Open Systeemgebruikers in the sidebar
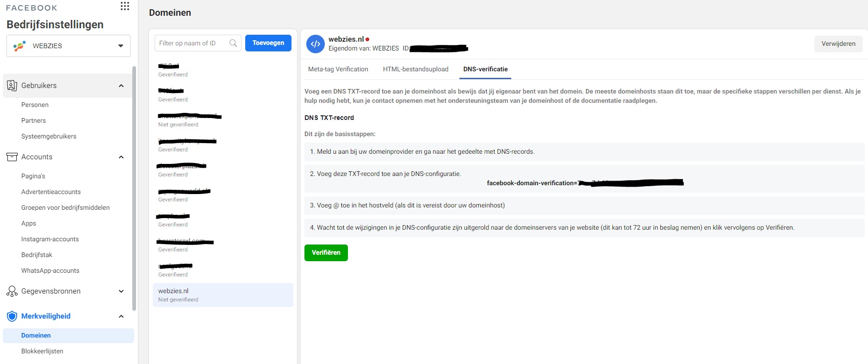 49,136
